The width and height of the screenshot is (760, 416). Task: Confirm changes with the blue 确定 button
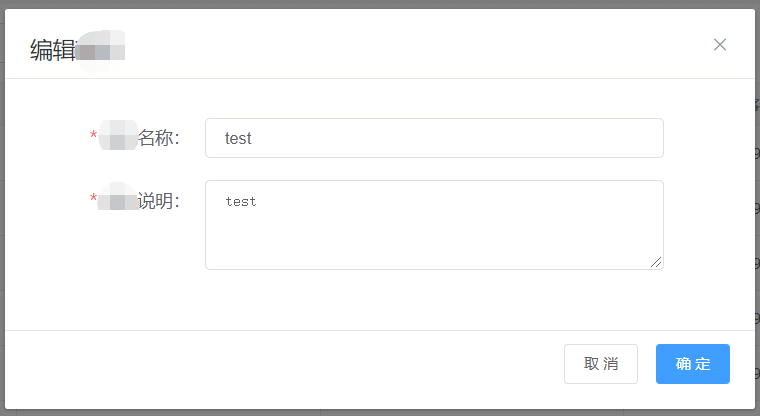point(693,364)
